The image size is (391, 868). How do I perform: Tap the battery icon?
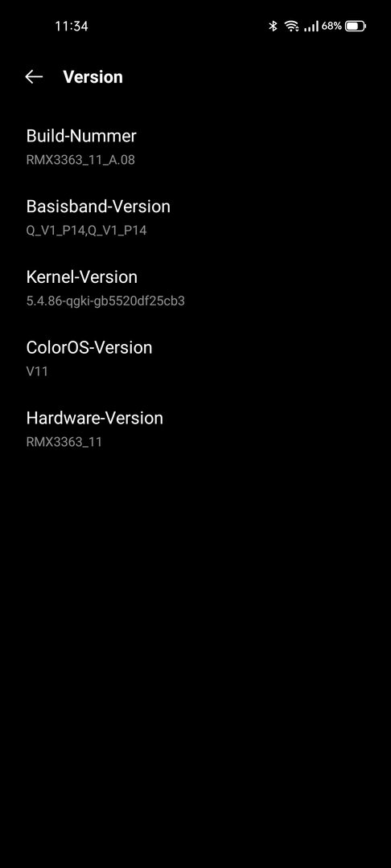point(356,26)
